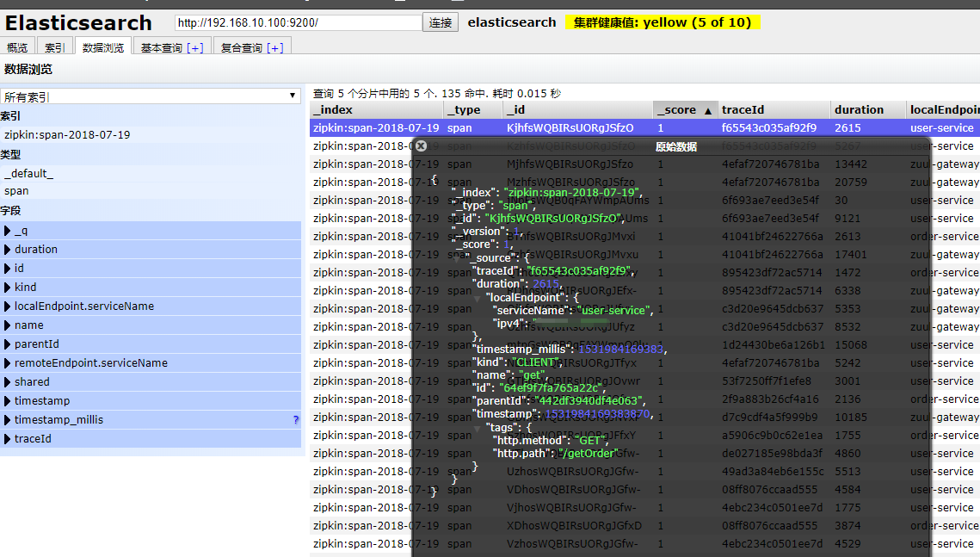Click the yellow cluster health indicator
980x557 pixels.
[x=663, y=22]
